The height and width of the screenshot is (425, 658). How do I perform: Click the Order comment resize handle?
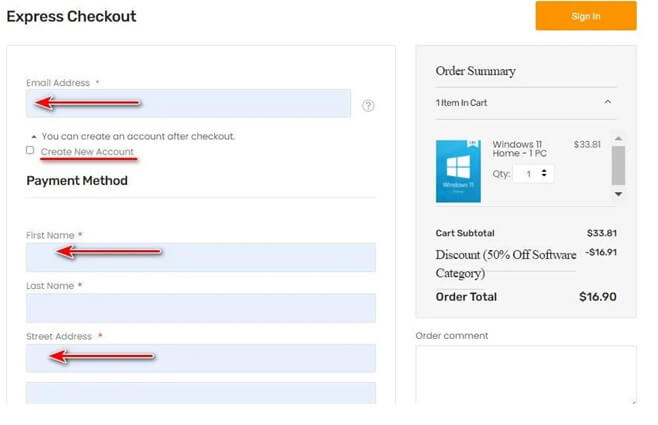(632, 400)
